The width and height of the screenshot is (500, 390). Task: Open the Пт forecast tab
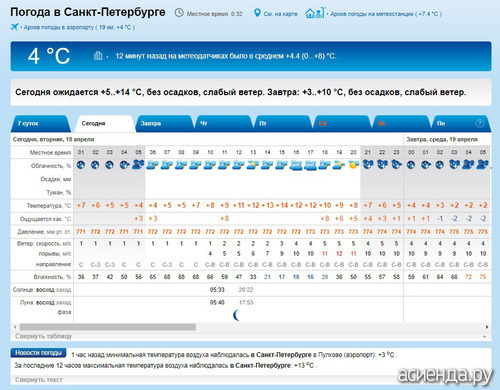(283, 123)
